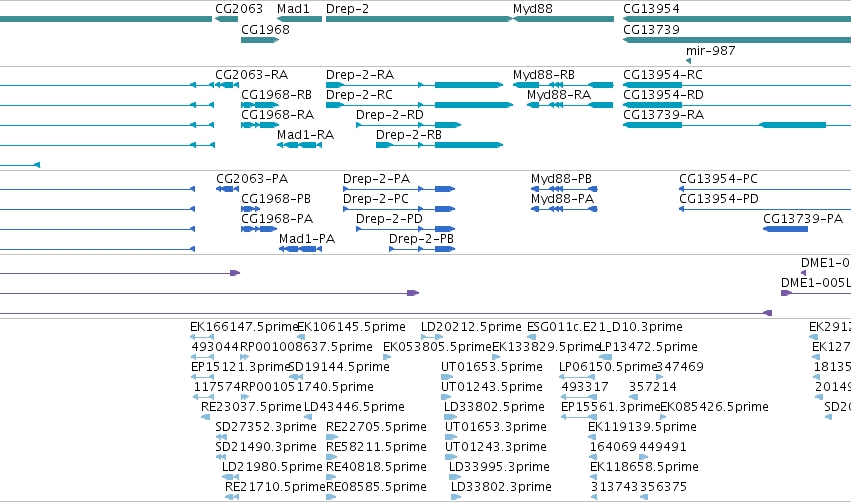Select the Drep-2-PD protein feature
The width and height of the screenshot is (851, 502).
tap(405, 229)
